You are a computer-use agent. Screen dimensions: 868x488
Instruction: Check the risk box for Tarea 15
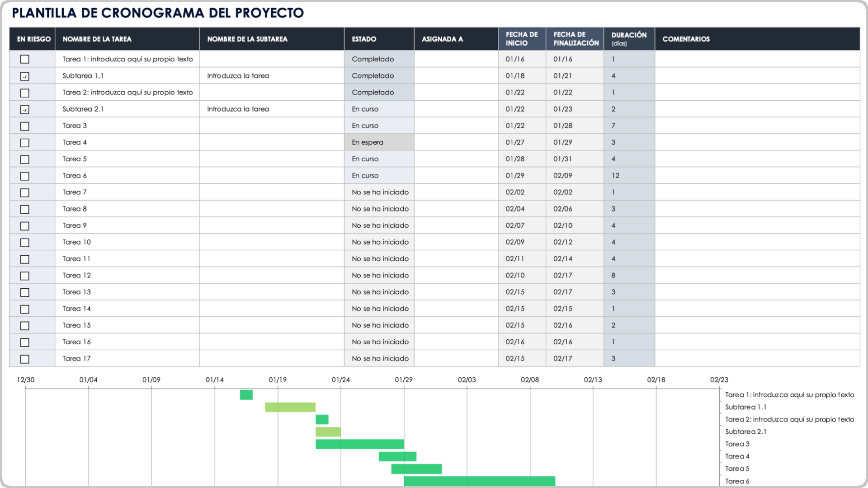pyautogui.click(x=25, y=326)
